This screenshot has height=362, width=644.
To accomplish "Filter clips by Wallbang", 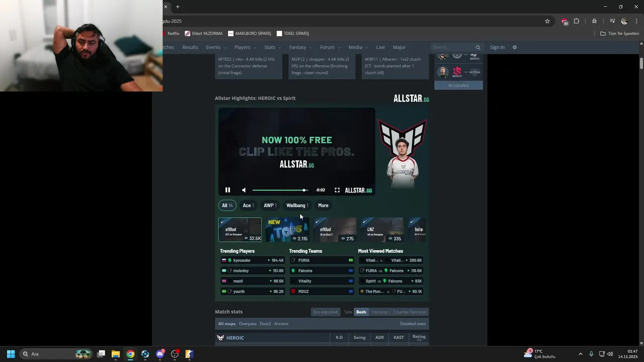I will tap(297, 205).
